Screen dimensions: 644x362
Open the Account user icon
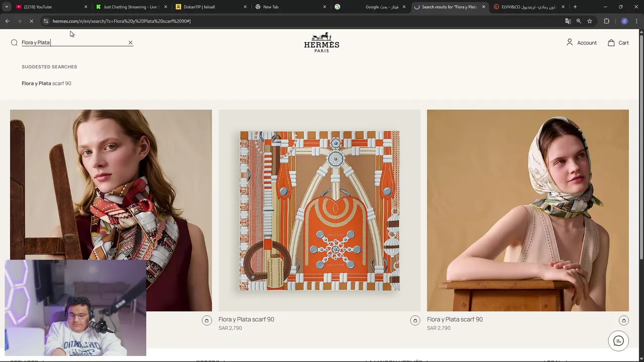(570, 43)
